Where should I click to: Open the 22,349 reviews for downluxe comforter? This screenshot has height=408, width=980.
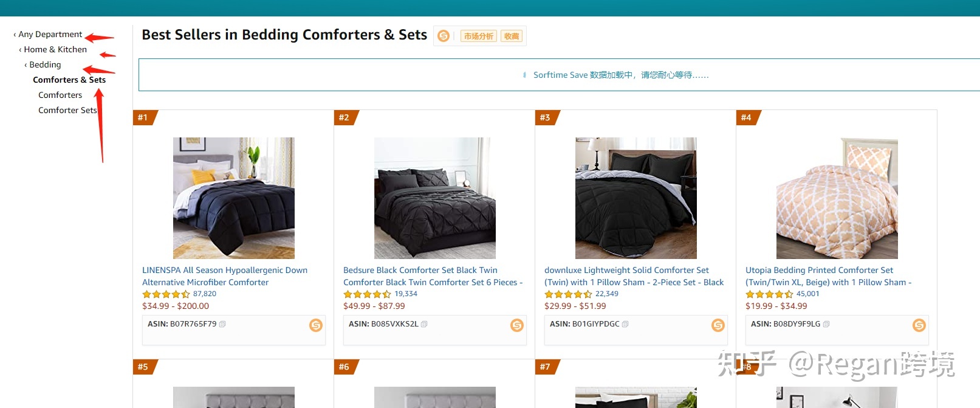[606, 294]
